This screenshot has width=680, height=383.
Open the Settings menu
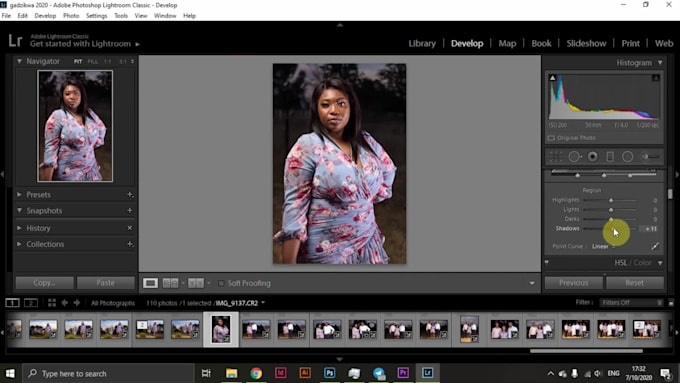pos(96,16)
